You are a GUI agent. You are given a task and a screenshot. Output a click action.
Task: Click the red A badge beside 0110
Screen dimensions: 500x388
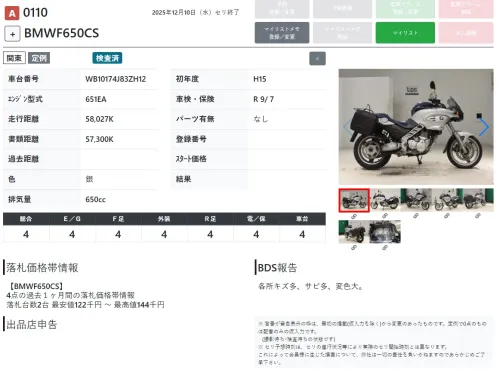(x=12, y=13)
